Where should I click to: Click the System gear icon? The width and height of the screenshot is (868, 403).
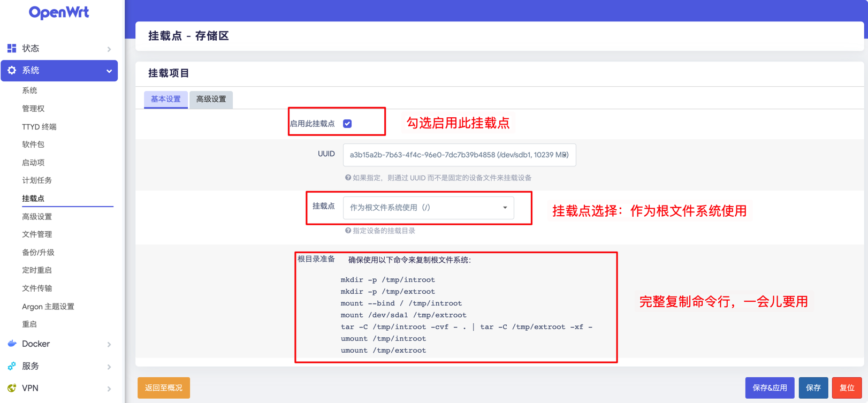click(x=12, y=70)
